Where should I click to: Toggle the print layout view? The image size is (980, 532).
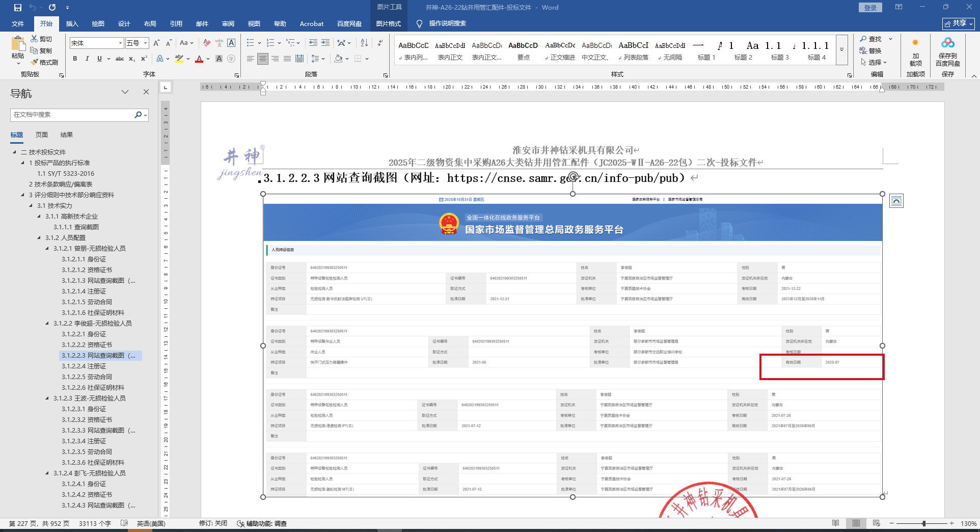click(x=856, y=523)
